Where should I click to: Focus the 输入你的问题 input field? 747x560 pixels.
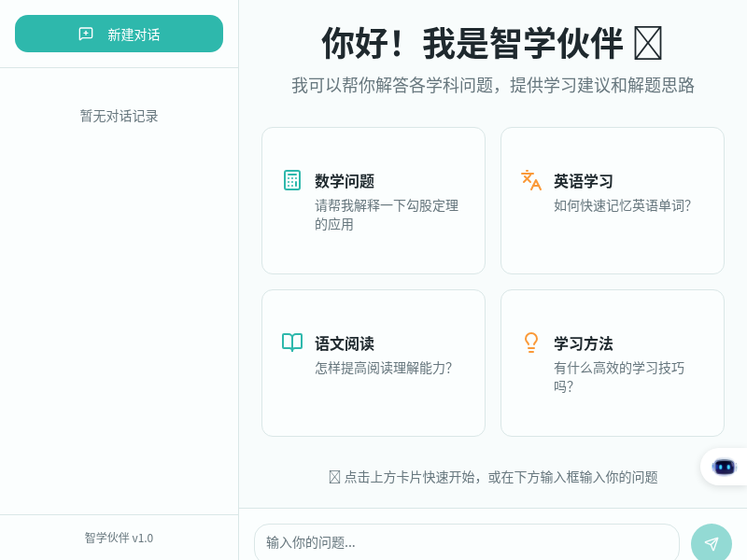click(x=467, y=542)
